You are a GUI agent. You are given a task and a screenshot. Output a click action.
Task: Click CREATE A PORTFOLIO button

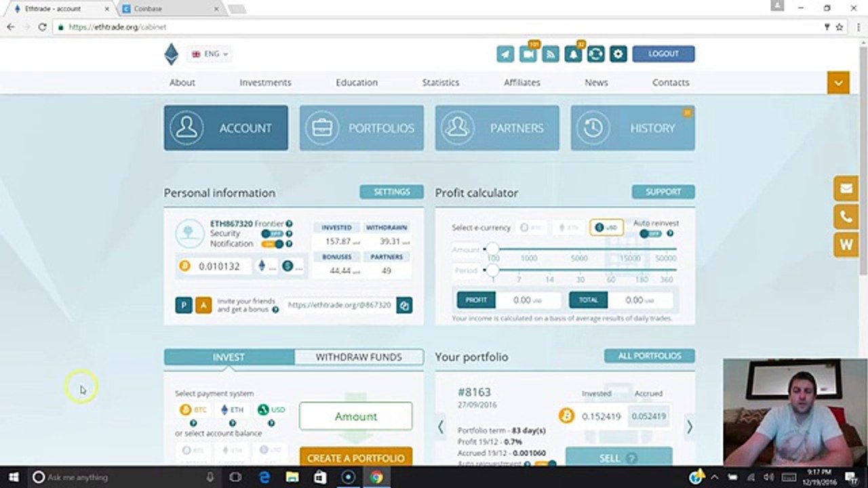click(x=355, y=457)
